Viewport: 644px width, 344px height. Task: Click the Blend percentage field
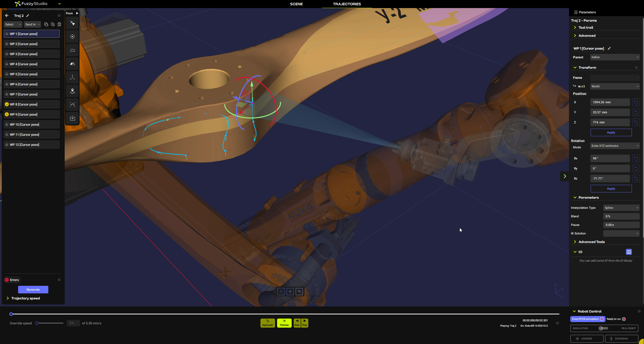tap(621, 216)
